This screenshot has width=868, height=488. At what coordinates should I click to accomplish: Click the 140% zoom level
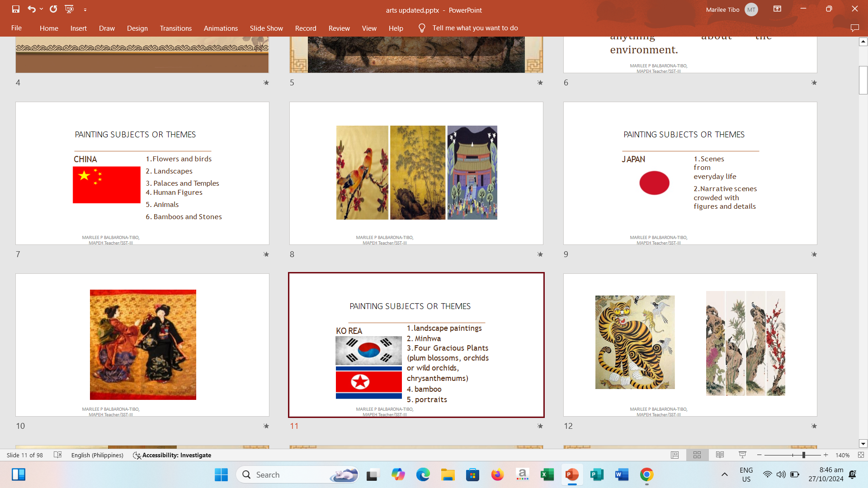point(842,455)
